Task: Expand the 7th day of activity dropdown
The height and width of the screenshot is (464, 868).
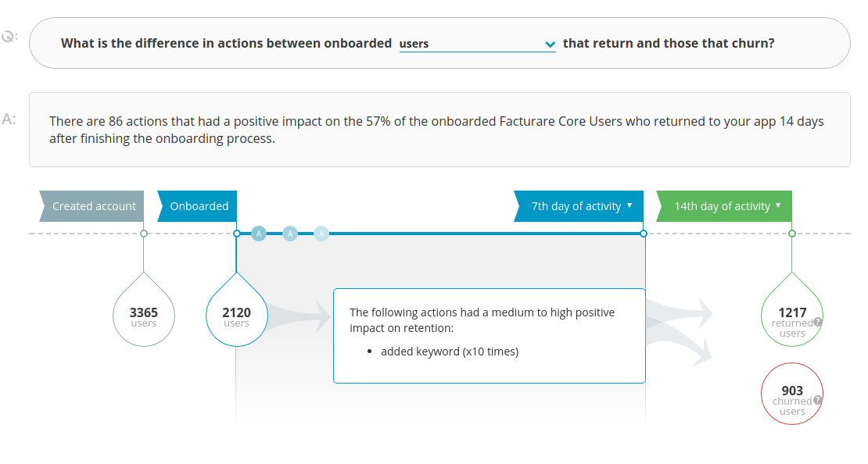Action: pyautogui.click(x=579, y=206)
